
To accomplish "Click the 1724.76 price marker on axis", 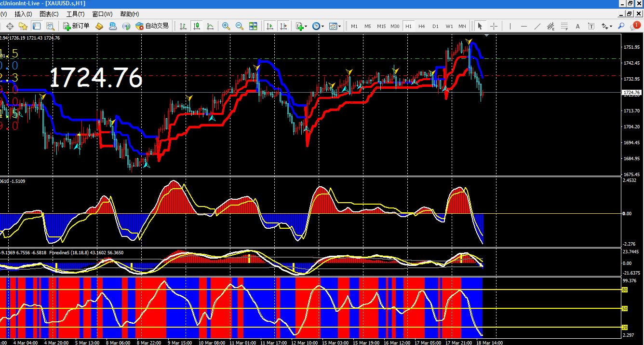I will point(631,92).
